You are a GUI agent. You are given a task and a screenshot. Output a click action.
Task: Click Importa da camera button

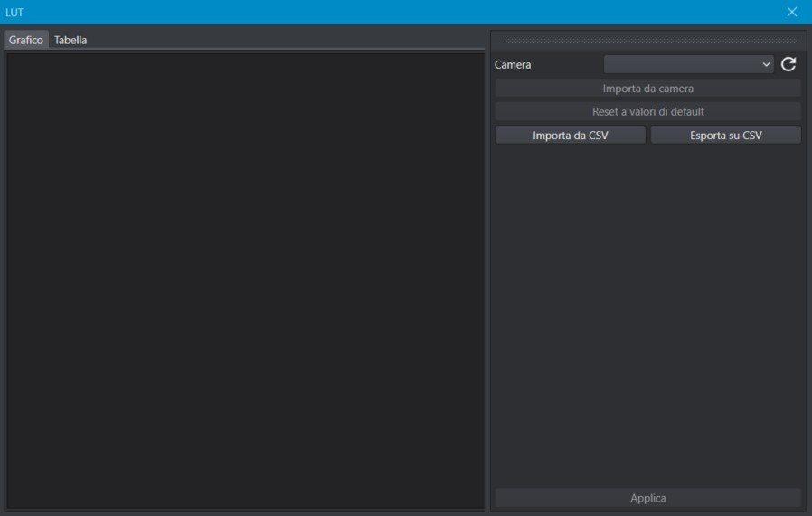tap(647, 88)
